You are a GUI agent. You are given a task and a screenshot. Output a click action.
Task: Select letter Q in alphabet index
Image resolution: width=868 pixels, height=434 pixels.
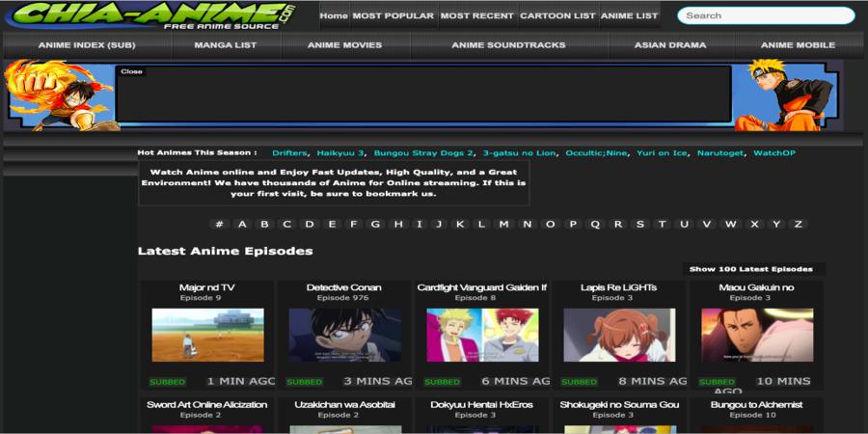click(595, 224)
